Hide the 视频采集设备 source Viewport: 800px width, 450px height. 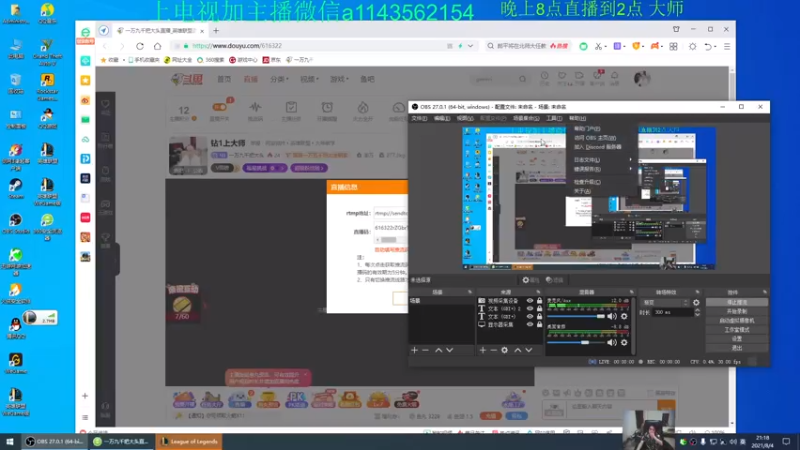click(530, 301)
